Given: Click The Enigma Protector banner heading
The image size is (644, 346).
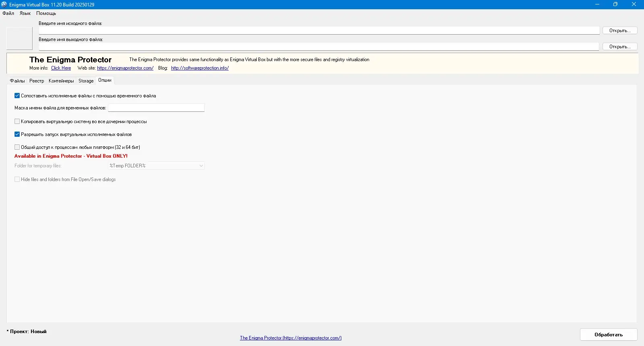Looking at the screenshot, I should tap(70, 60).
